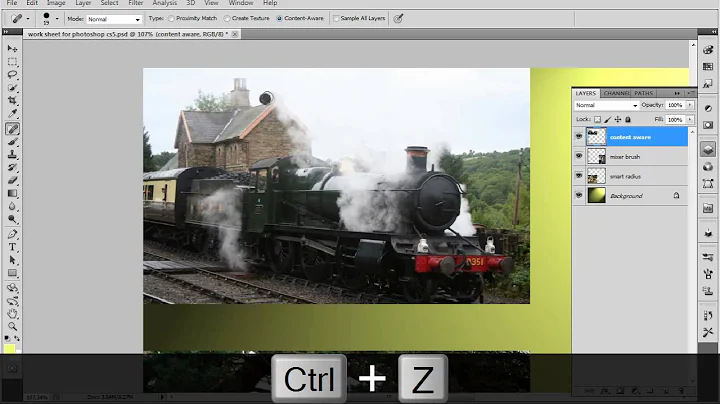
Task: Switch to the Channels tab
Action: coord(616,93)
